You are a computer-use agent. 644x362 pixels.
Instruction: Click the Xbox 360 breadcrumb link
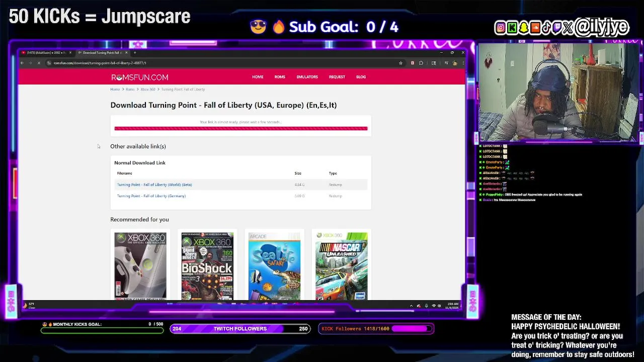(x=148, y=89)
